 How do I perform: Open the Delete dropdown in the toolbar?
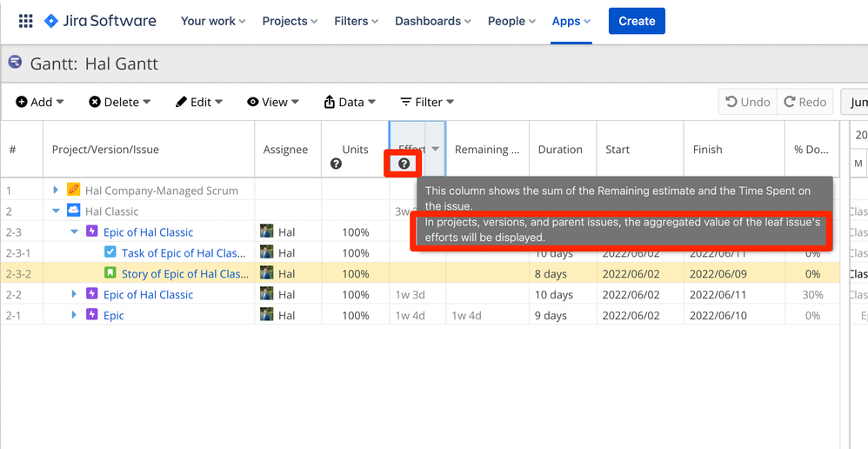pyautogui.click(x=119, y=102)
